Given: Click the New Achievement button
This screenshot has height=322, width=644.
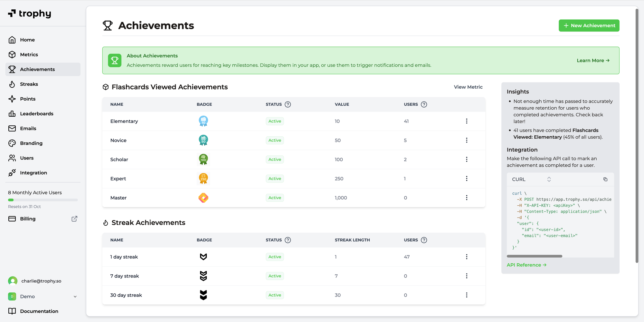Looking at the screenshot, I should click(x=589, y=25).
